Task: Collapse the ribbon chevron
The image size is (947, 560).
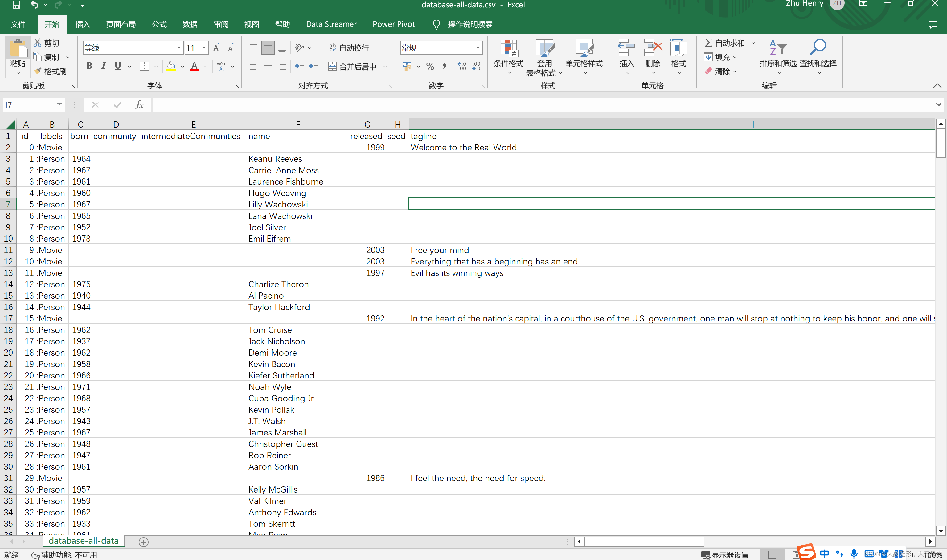Action: pyautogui.click(x=937, y=86)
